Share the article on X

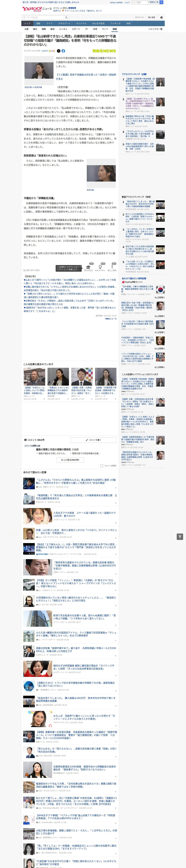tap(58, 51)
